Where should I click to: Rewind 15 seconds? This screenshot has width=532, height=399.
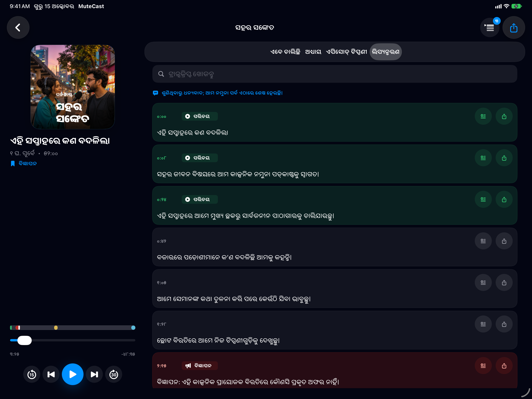pyautogui.click(x=32, y=374)
